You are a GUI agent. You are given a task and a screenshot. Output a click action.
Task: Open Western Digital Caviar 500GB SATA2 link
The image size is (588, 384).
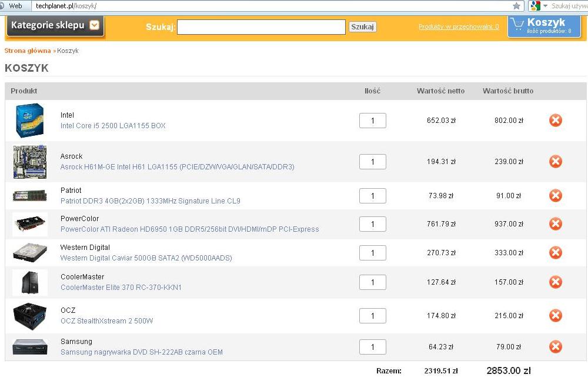(x=146, y=258)
